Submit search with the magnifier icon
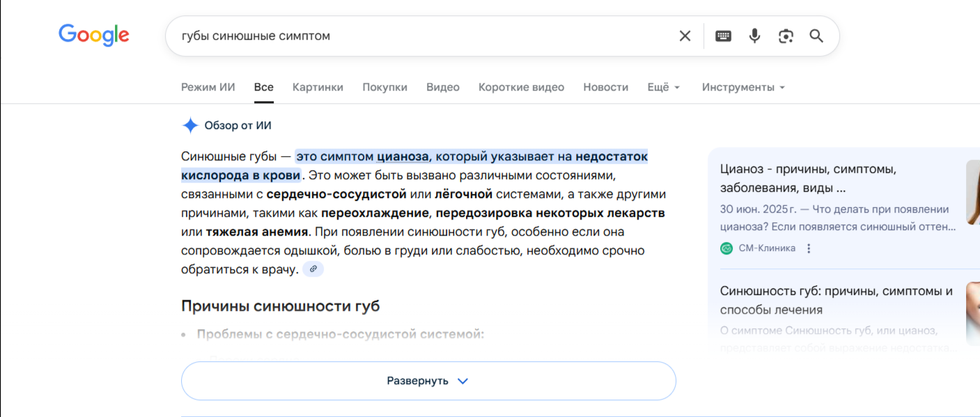Viewport: 980px width, 417px height. click(816, 36)
